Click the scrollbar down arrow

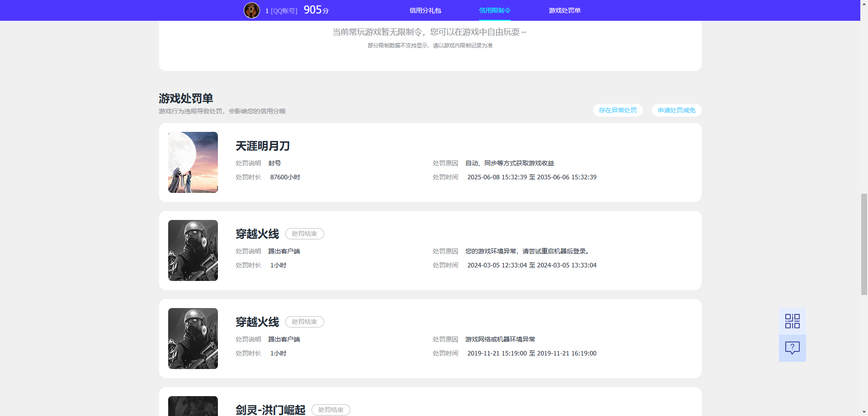[864, 412]
